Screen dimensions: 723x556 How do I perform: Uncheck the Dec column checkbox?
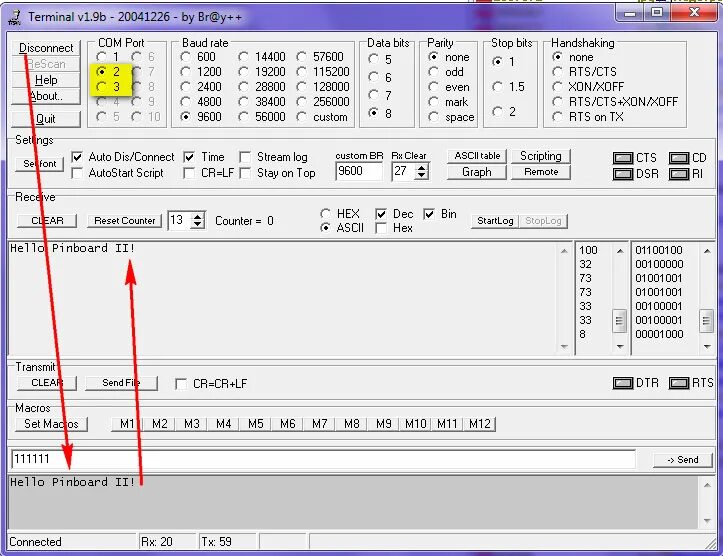pyautogui.click(x=381, y=214)
